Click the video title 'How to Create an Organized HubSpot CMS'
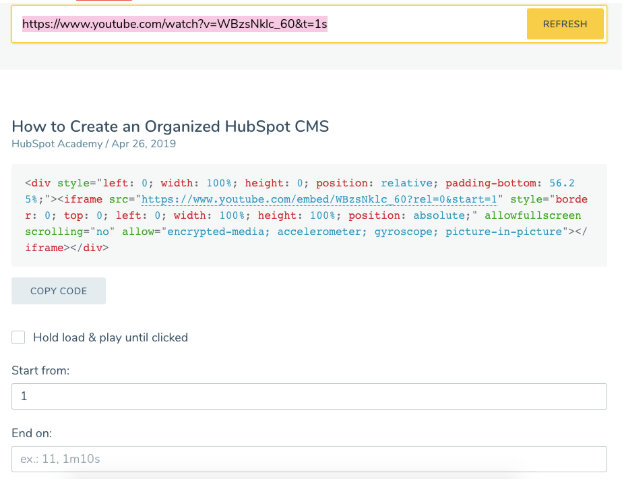This screenshot has width=624, height=486. click(x=170, y=126)
